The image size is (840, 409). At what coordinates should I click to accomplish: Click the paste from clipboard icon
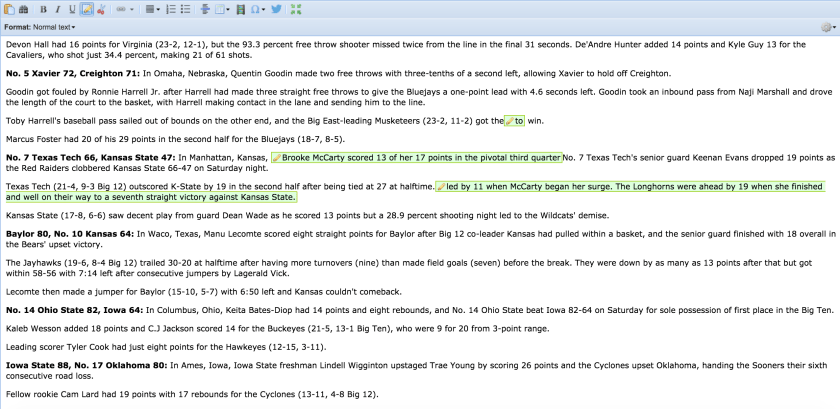click(x=9, y=9)
